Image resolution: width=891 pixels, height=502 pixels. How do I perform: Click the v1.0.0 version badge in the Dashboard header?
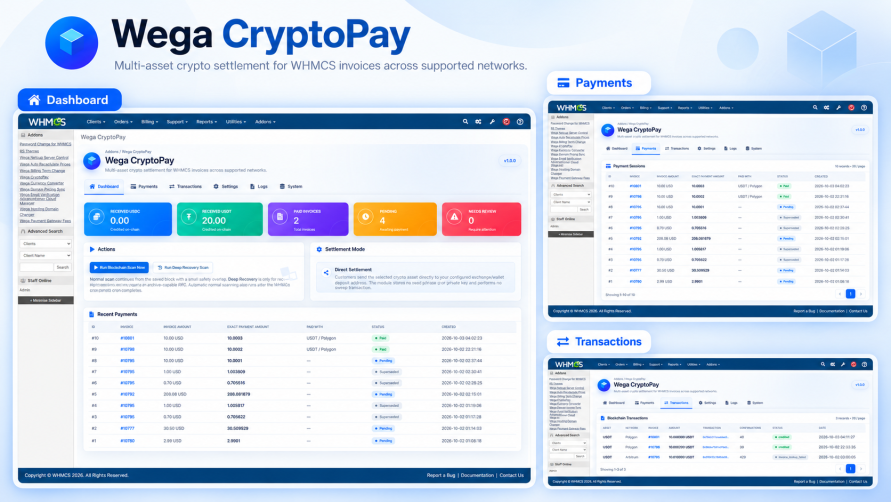[x=510, y=161]
